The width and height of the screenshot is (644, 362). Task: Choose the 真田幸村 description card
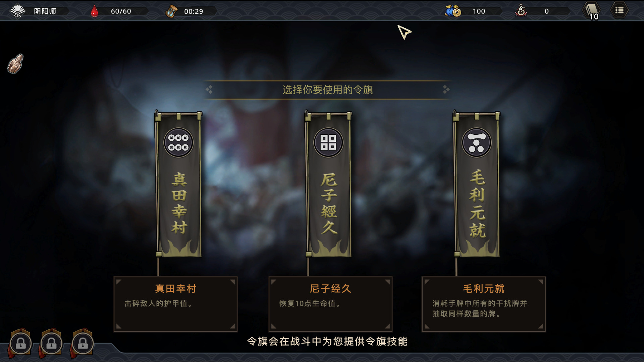pyautogui.click(x=175, y=304)
